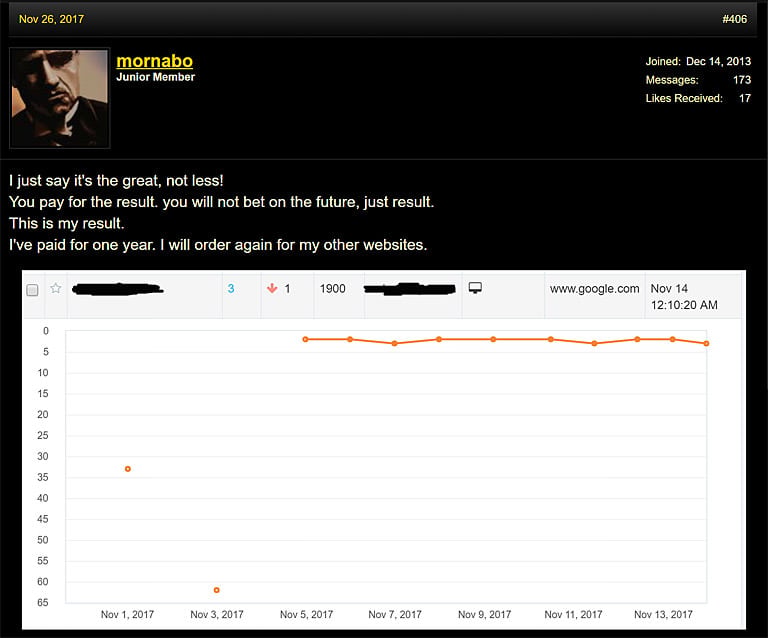This screenshot has height=638, width=768.
Task: Click the Nov 14 12:10:20 AM timestamp
Action: coord(684,297)
